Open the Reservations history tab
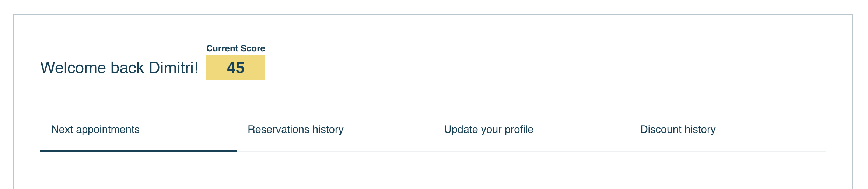 pyautogui.click(x=295, y=130)
